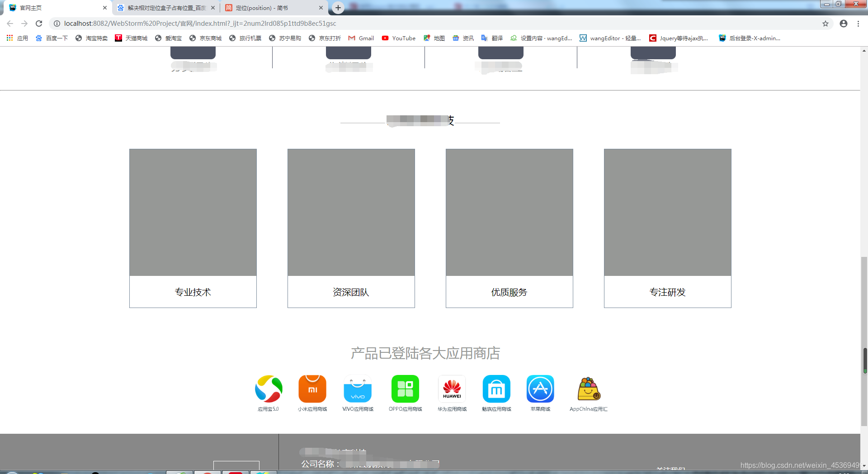Switch to 解决相对定位盒子占有位置 tab
Viewport: 868px width, 474px height.
point(165,8)
